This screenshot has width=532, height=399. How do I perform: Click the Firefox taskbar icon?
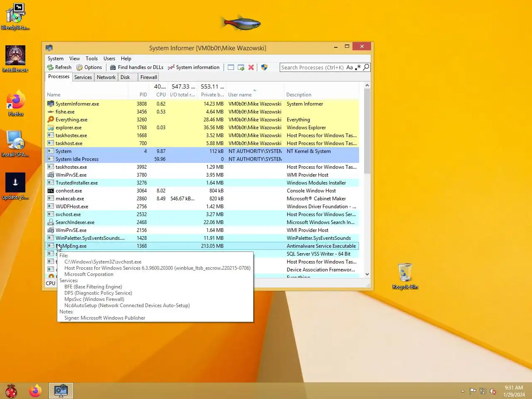35,391
